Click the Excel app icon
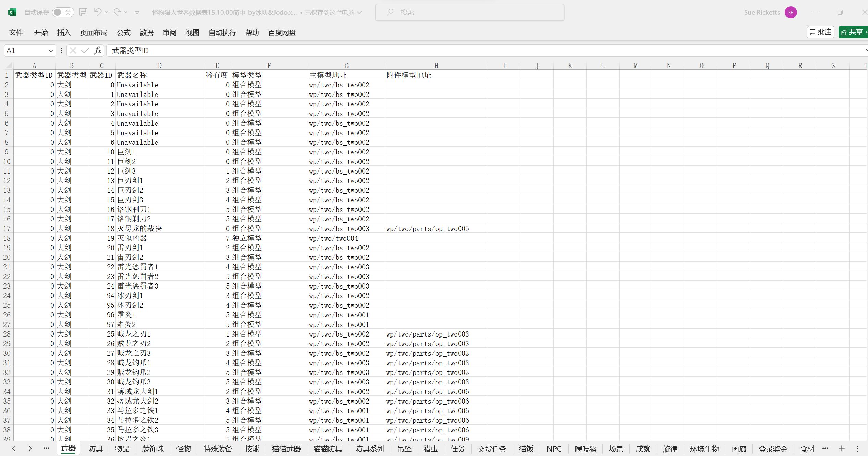 (12, 12)
